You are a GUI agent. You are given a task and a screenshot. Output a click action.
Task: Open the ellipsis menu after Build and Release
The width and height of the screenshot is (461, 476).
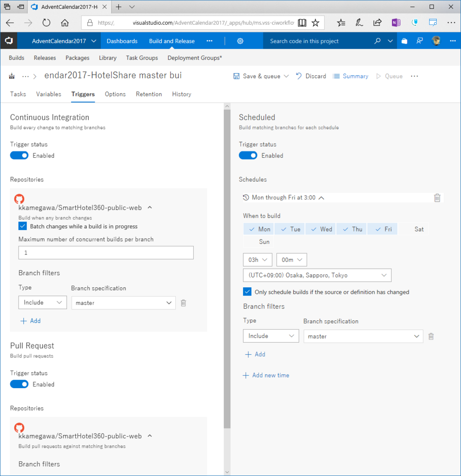tap(210, 41)
